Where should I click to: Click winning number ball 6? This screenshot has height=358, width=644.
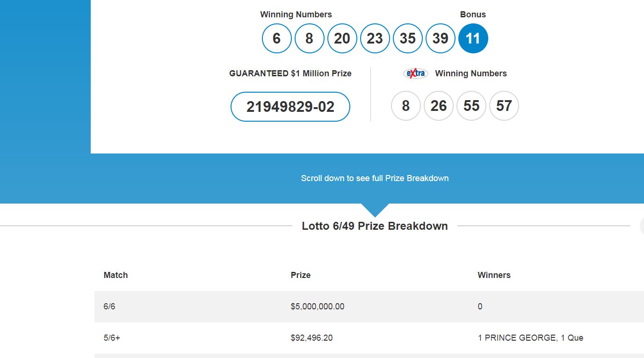coord(276,38)
